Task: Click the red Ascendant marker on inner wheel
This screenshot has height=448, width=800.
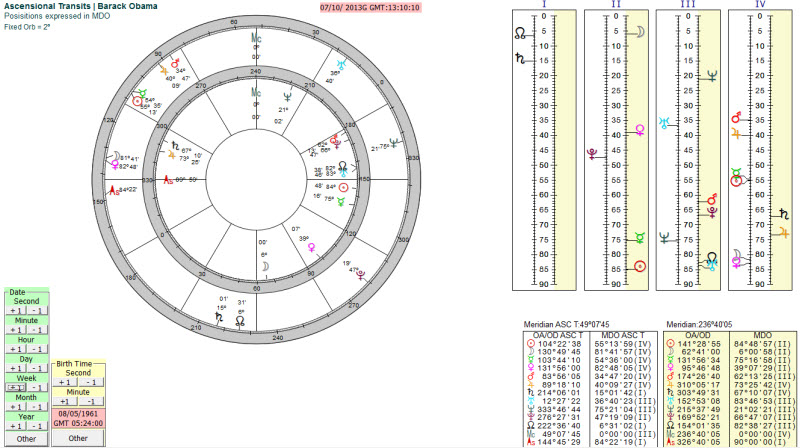Action: pos(168,182)
